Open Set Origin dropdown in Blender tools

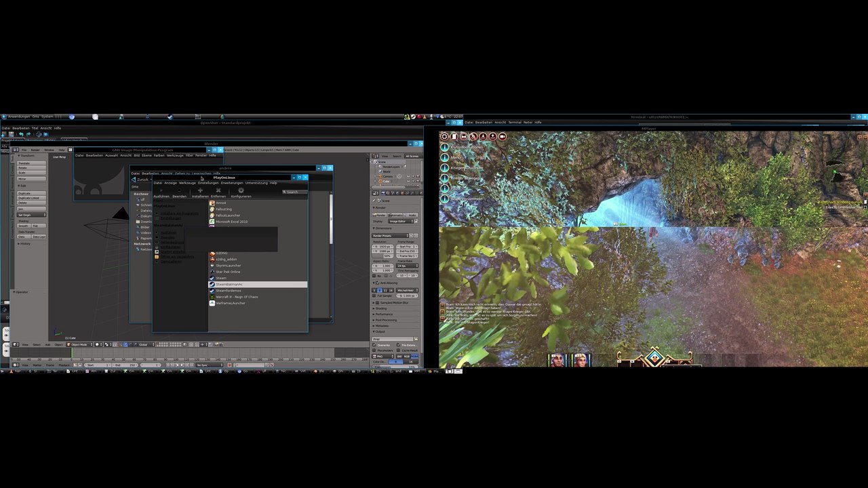pos(32,215)
